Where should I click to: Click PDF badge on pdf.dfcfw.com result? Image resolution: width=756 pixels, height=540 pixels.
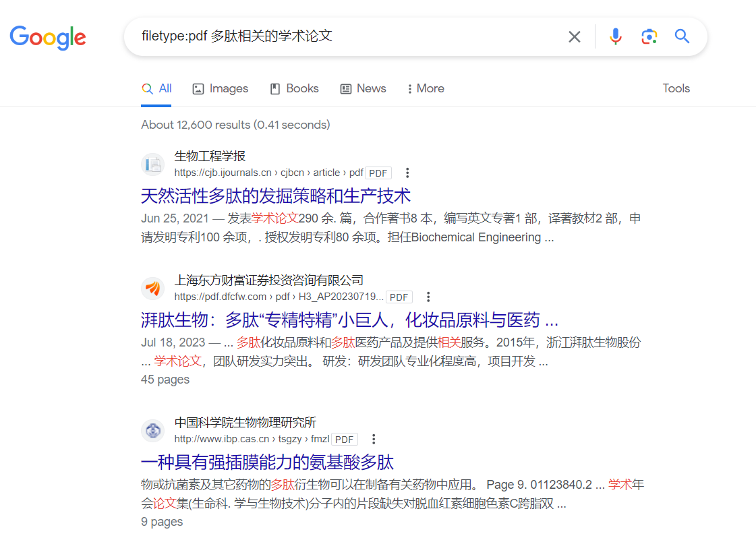click(399, 297)
